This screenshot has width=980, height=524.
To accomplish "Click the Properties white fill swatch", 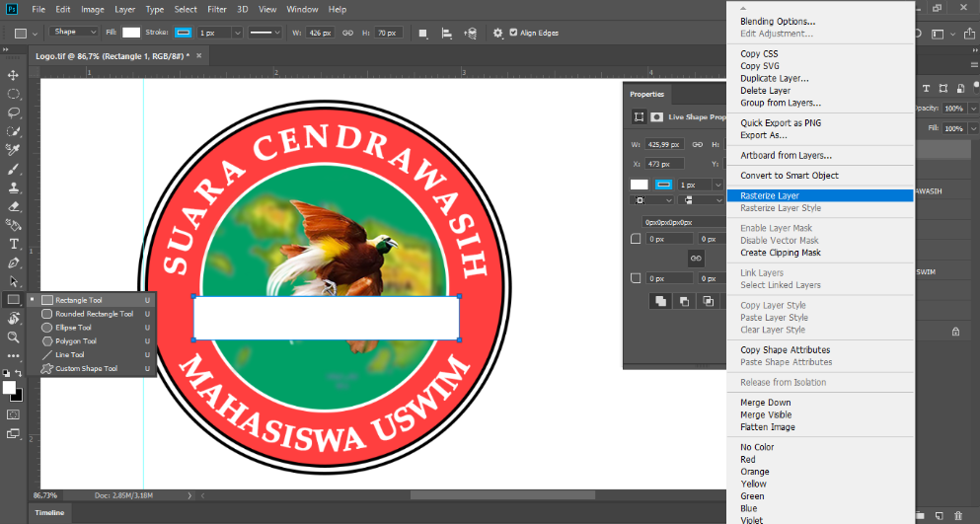I will (639, 185).
